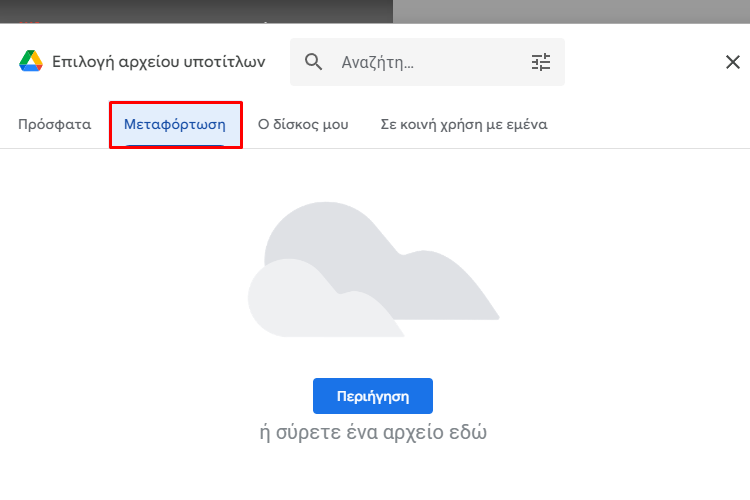Click the blue underline beneath Μεταφόρτωση
This screenshot has width=750, height=500.
(175, 145)
